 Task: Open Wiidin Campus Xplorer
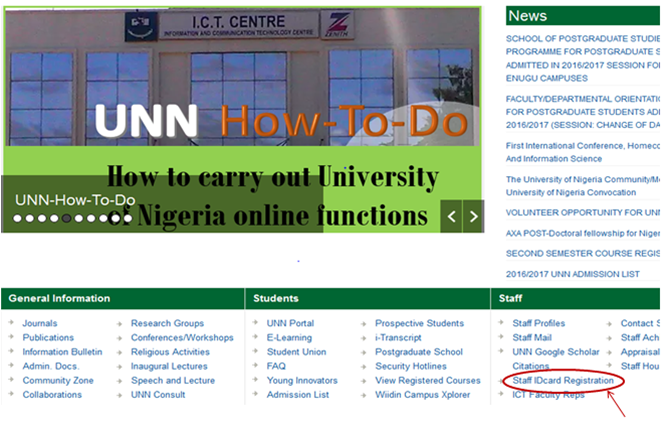pyautogui.click(x=423, y=395)
